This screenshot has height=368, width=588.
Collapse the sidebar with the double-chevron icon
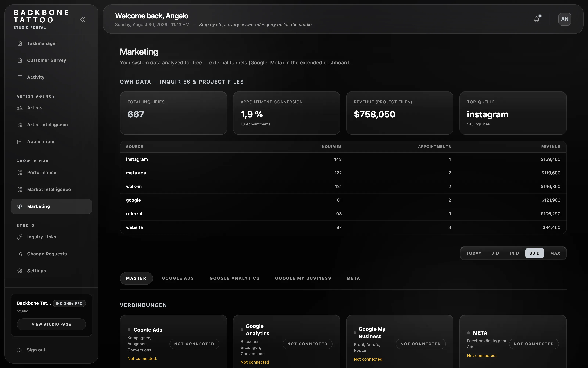click(83, 20)
